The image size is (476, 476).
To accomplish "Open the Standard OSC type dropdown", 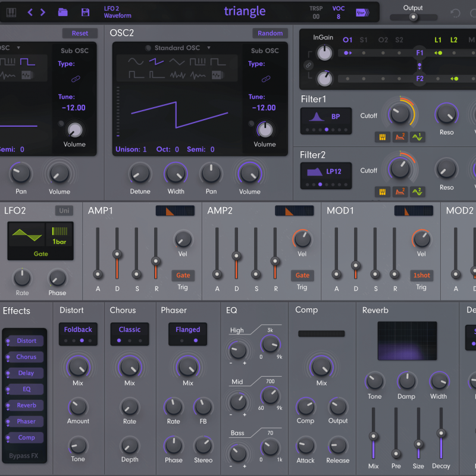I will click(177, 48).
